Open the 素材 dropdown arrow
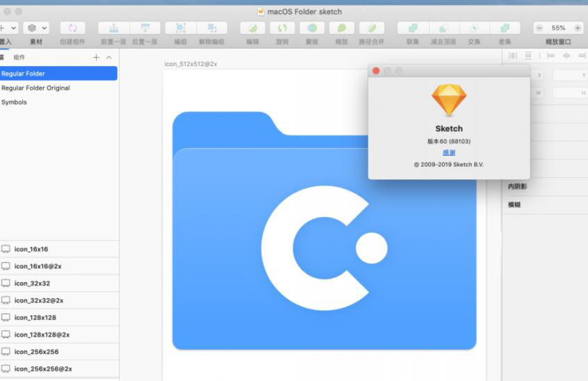This screenshot has width=588, height=381. click(44, 28)
